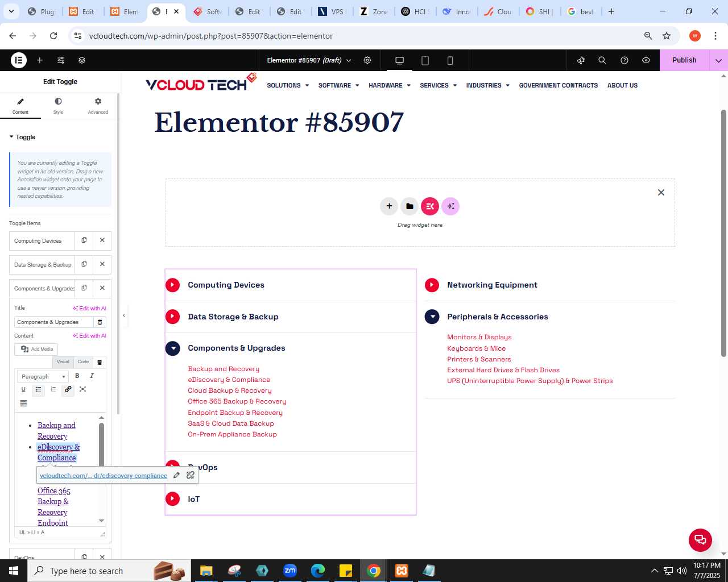The height and width of the screenshot is (582, 728).
Task: Remove the Components & Upgrades item
Action: tap(102, 288)
